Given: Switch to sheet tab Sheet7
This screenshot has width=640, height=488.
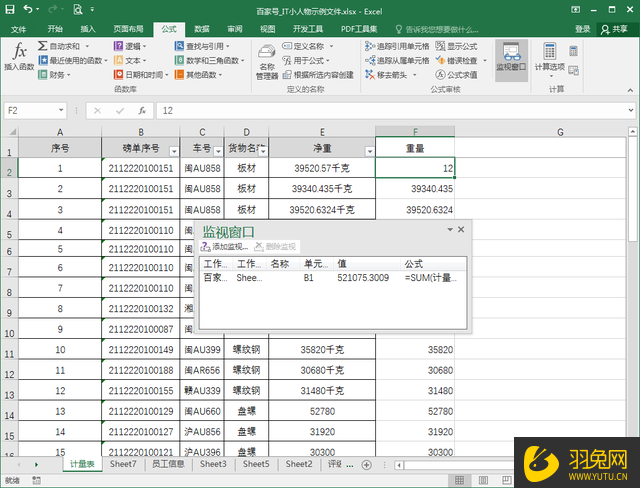Looking at the screenshot, I should tap(123, 464).
